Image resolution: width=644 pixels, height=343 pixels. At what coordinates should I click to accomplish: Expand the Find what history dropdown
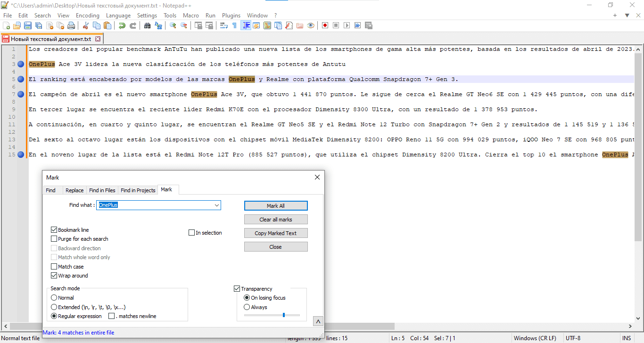(217, 205)
